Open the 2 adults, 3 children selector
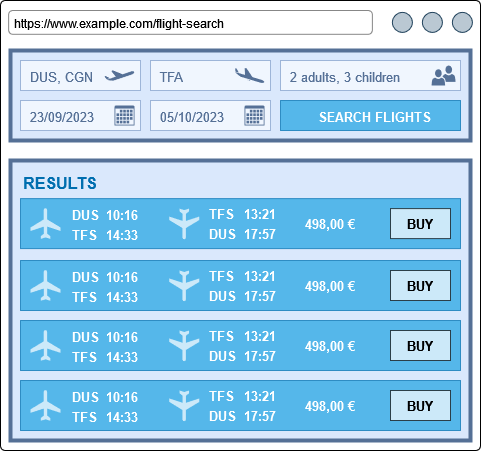The width and height of the screenshot is (481, 451). pos(370,75)
